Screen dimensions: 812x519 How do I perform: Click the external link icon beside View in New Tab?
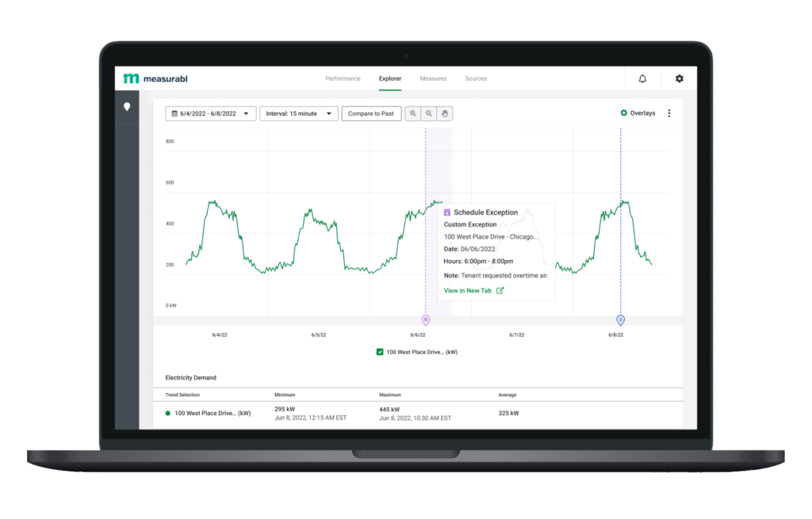[x=500, y=291]
